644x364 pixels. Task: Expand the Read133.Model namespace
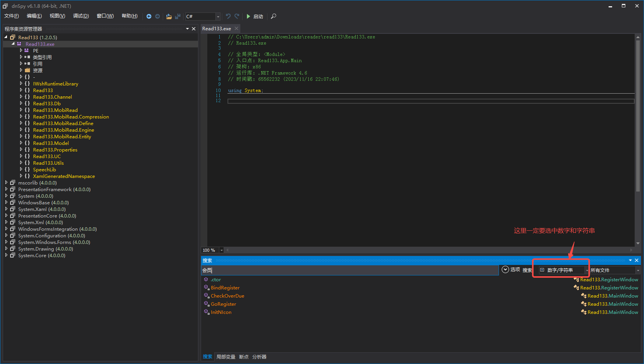coord(21,143)
